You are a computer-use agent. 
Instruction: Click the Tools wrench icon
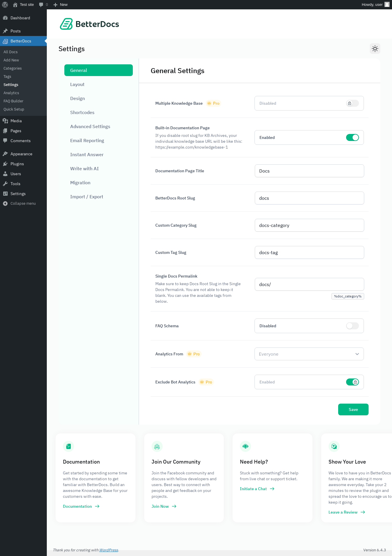point(5,184)
